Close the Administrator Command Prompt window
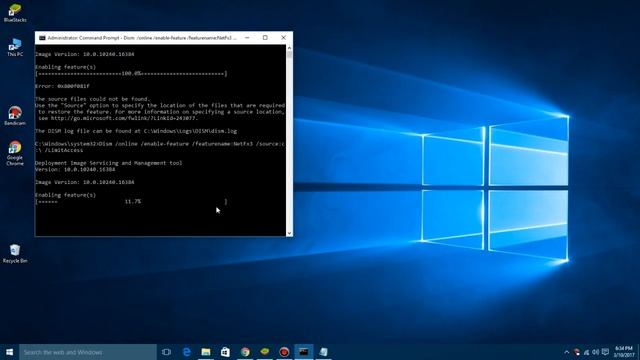 [x=284, y=38]
